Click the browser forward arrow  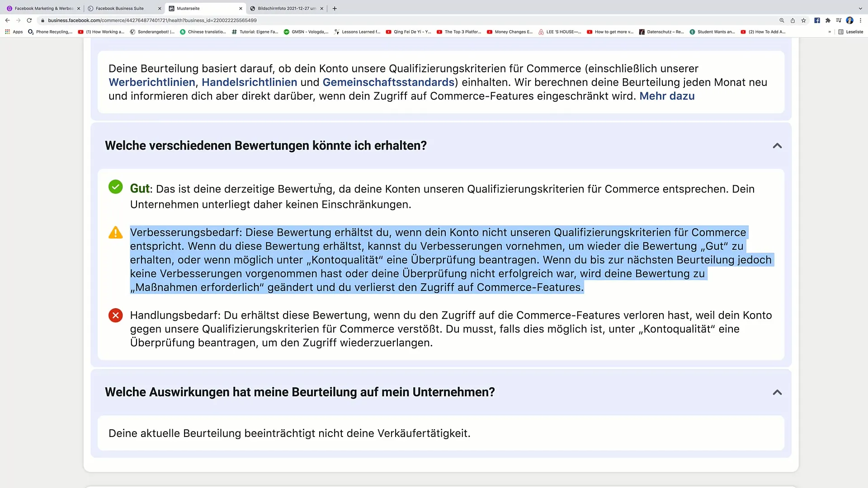[18, 20]
